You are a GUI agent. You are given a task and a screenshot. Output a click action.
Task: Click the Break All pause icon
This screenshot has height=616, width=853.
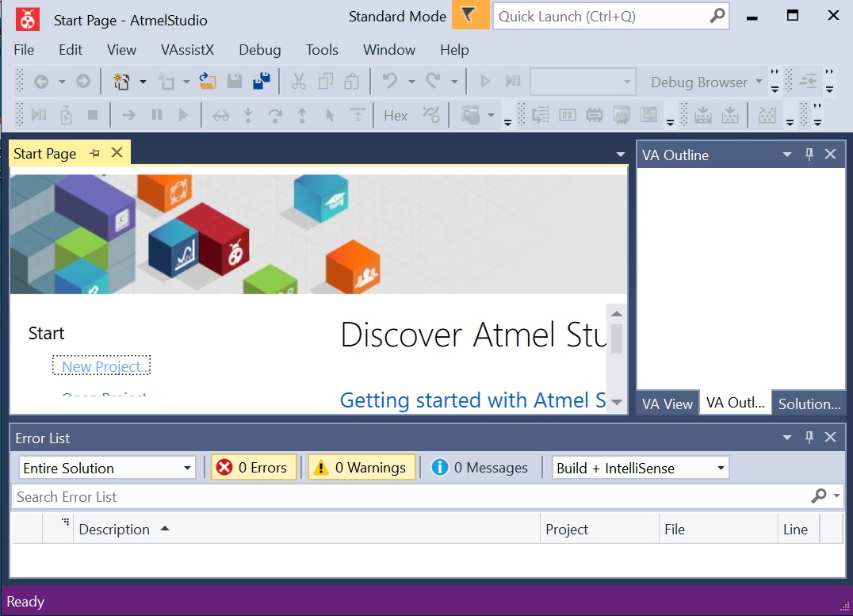coord(157,115)
